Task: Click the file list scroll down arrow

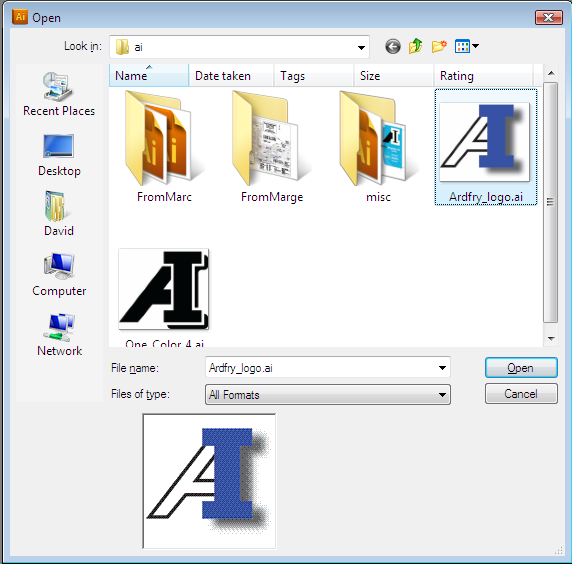Action: point(551,339)
